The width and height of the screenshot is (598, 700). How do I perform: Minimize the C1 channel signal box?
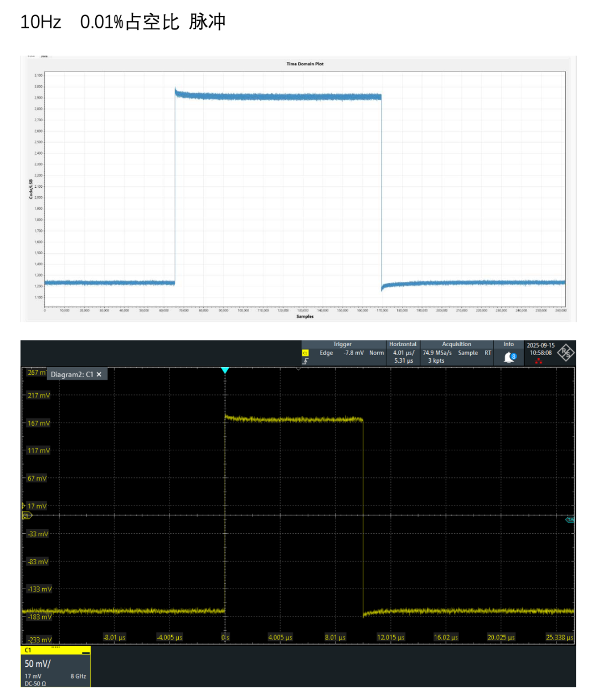(x=85, y=652)
